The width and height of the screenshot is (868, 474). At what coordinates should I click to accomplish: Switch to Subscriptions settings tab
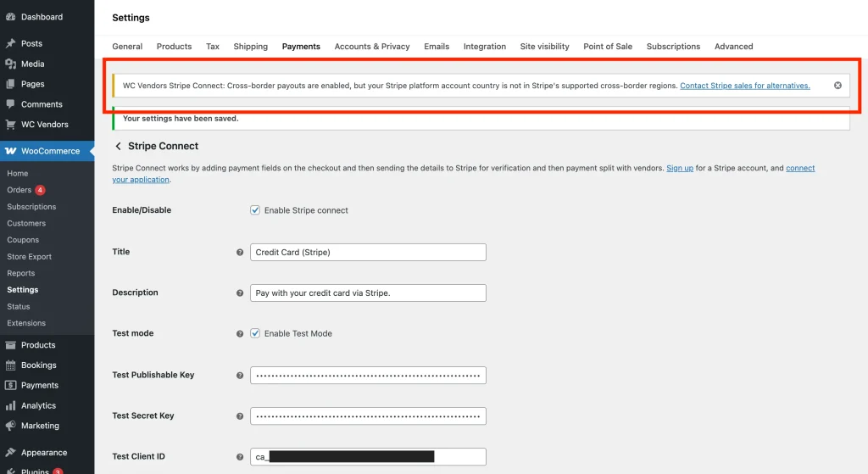673,47
